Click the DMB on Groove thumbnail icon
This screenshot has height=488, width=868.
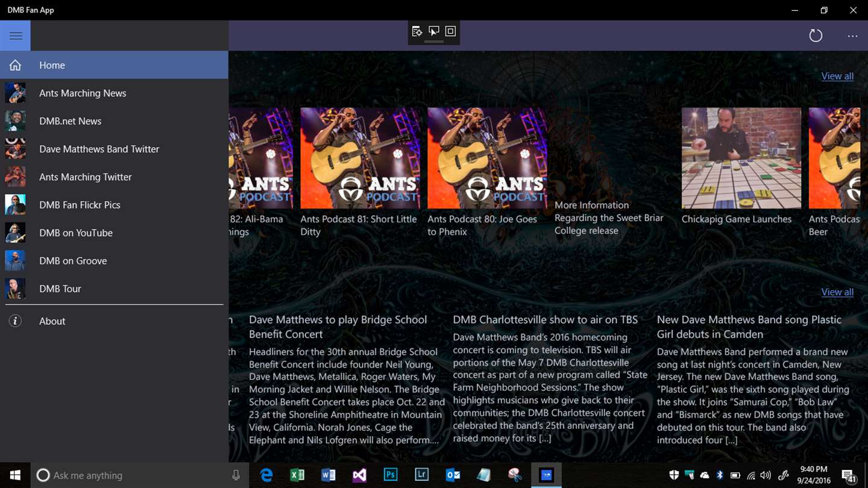[15, 261]
